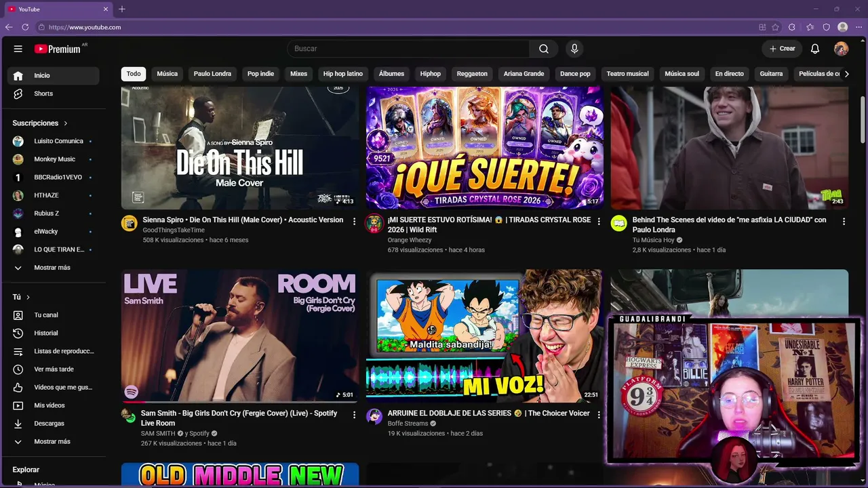Select the En directo filter chip

[x=730, y=74]
